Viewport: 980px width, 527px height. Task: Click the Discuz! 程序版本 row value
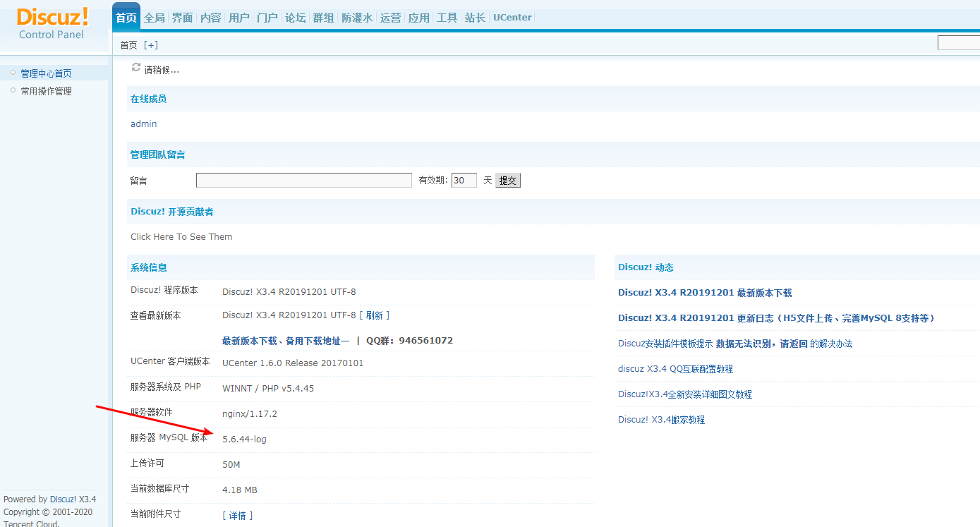click(x=289, y=292)
